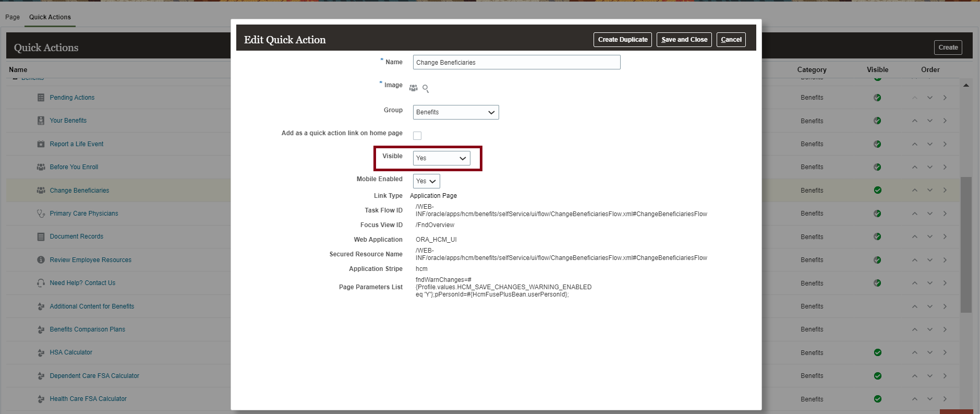Screen dimensions: 980x414
Task: Click Save and Close
Action: click(684, 40)
